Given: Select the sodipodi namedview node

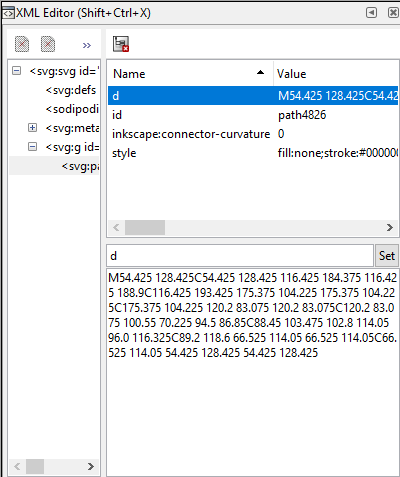Looking at the screenshot, I should (72, 109).
